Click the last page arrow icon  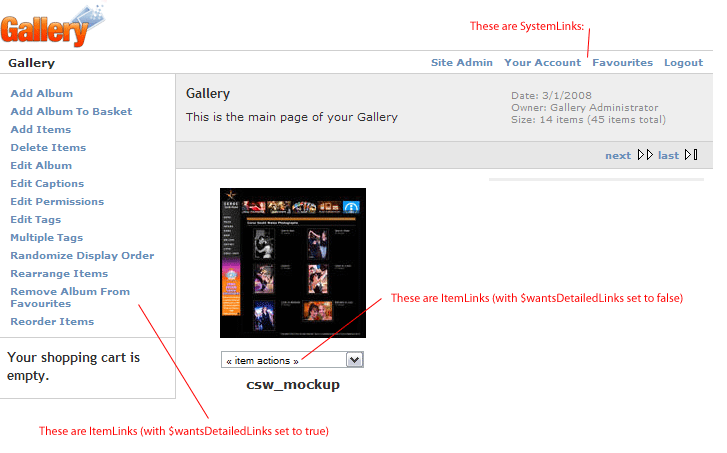pos(692,155)
